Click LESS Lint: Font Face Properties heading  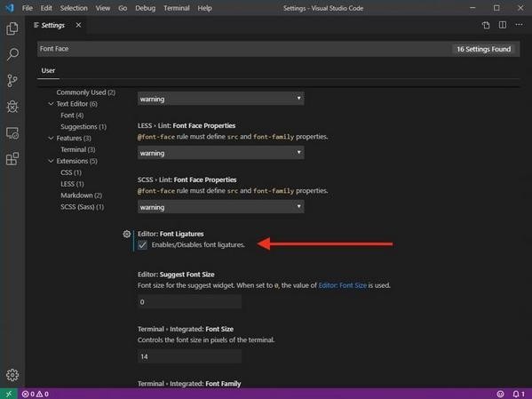tap(187, 125)
